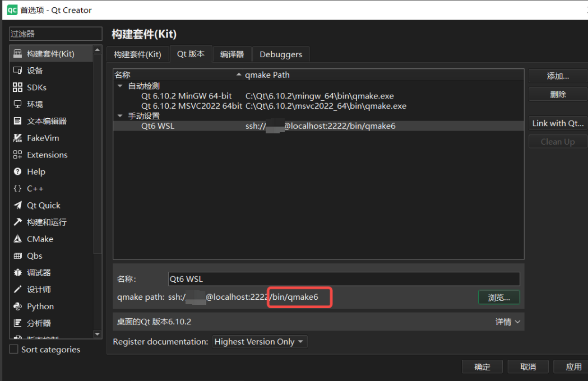Click the 浏览... browse button
This screenshot has height=381, width=588.
(499, 298)
